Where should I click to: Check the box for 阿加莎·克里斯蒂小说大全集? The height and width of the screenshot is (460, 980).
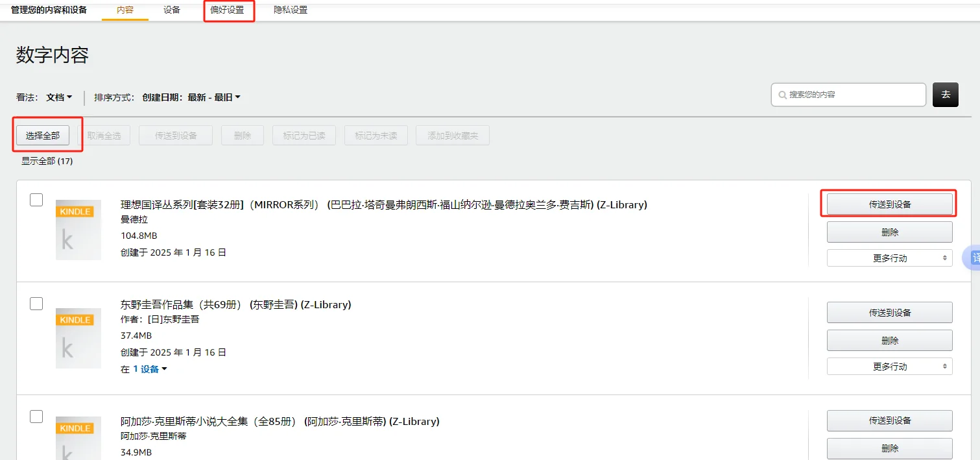tap(36, 416)
